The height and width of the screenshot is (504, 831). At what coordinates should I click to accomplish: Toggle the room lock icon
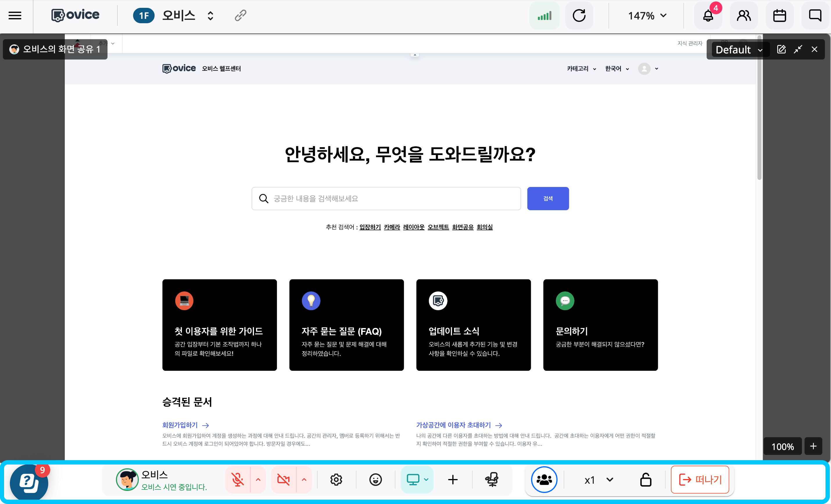click(x=646, y=479)
